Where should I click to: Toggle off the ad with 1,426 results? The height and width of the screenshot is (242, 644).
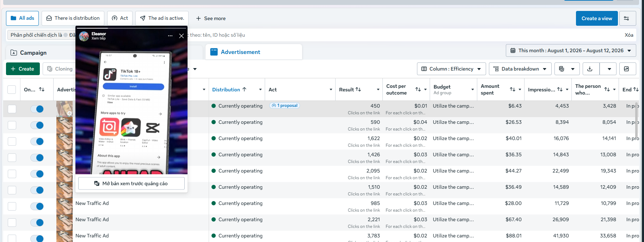pyautogui.click(x=37, y=158)
